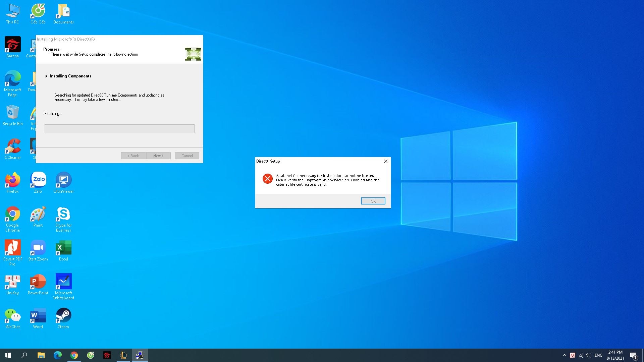Click the installer progress bar
The width and height of the screenshot is (644, 362).
tap(119, 129)
